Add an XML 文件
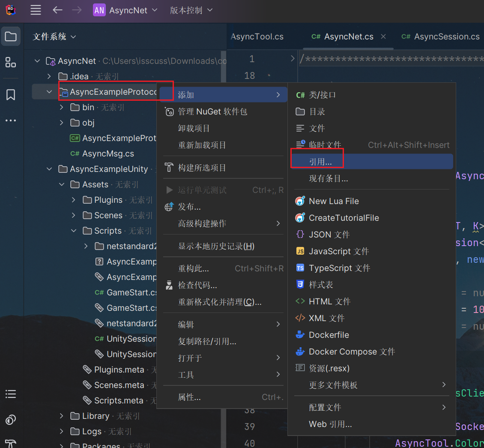Image resolution: width=484 pixels, height=448 pixels. click(x=371, y=318)
